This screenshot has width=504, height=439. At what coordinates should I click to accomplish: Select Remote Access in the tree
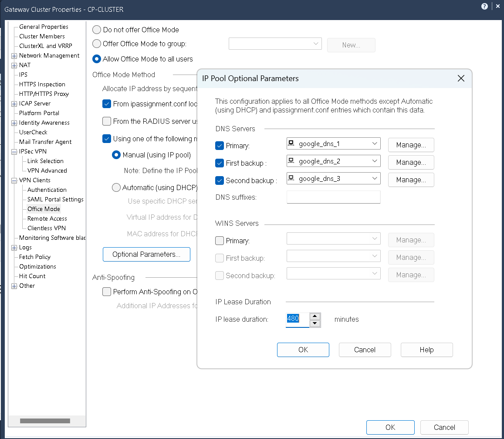[47, 219]
